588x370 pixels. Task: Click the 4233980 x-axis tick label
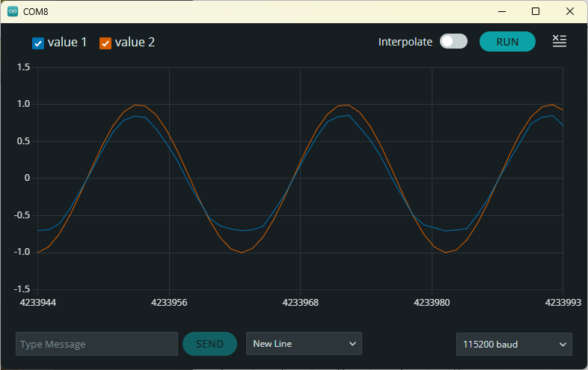(x=432, y=303)
